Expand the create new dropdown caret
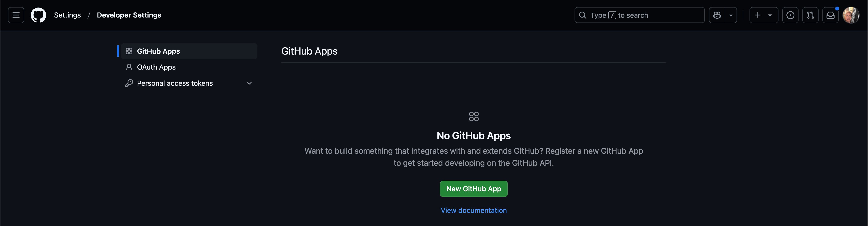The width and height of the screenshot is (868, 226). 770,15
